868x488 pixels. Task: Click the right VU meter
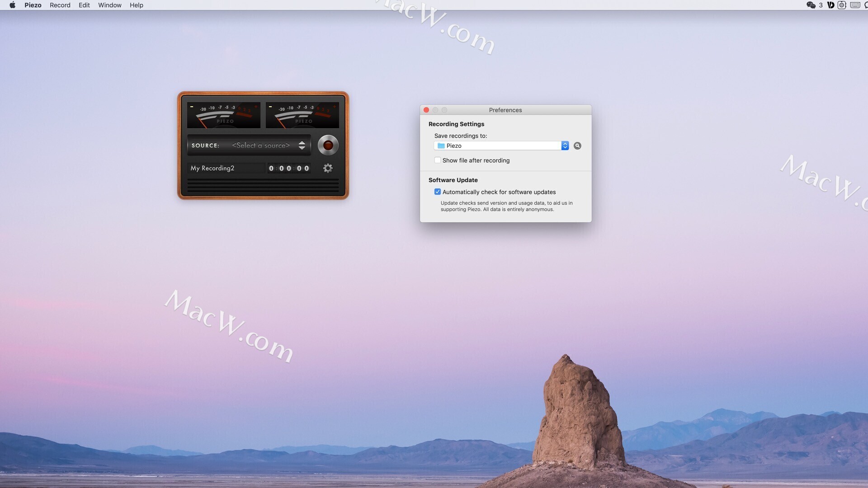pos(302,115)
